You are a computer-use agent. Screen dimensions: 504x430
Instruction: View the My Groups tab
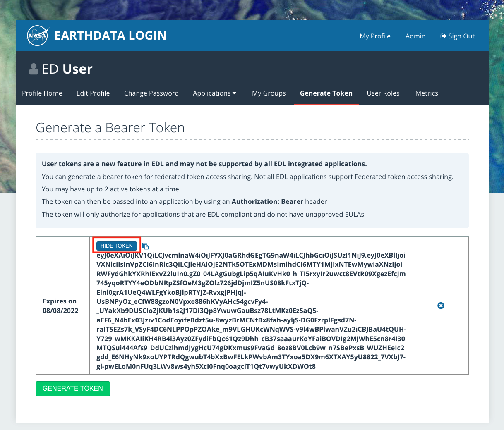click(269, 93)
